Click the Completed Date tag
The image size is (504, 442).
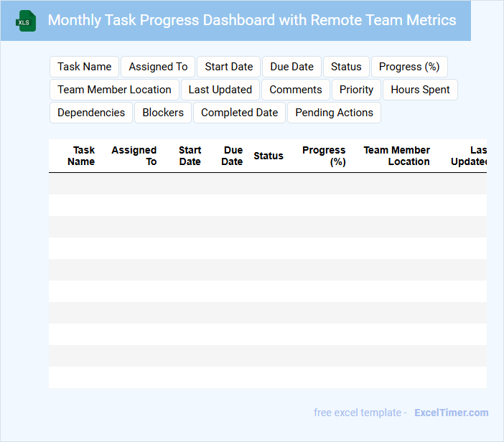click(x=239, y=113)
